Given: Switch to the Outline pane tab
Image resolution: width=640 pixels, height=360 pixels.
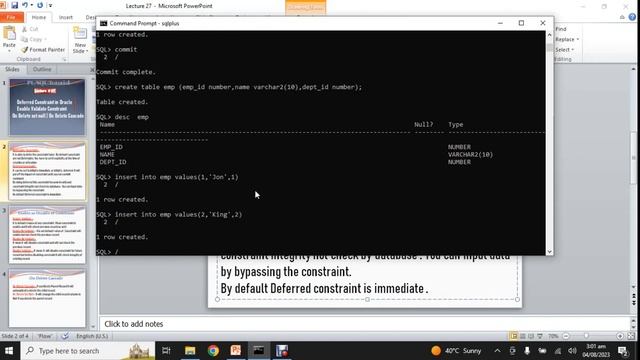Looking at the screenshot, I should tap(42, 69).
